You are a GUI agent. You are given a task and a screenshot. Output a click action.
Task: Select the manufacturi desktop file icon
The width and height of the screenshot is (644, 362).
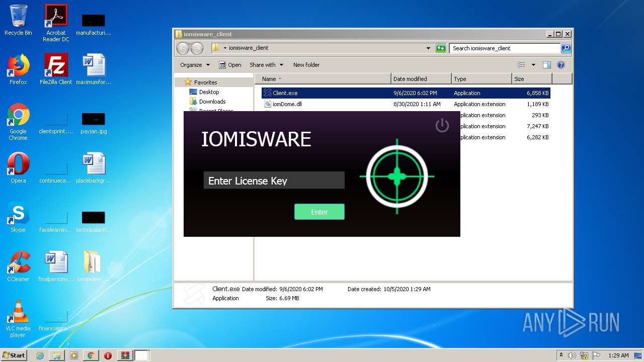94,25
